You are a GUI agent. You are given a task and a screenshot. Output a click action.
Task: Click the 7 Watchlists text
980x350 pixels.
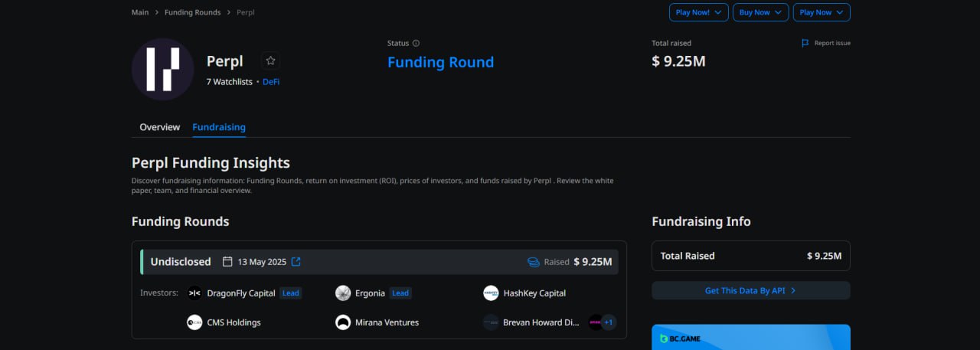point(229,82)
